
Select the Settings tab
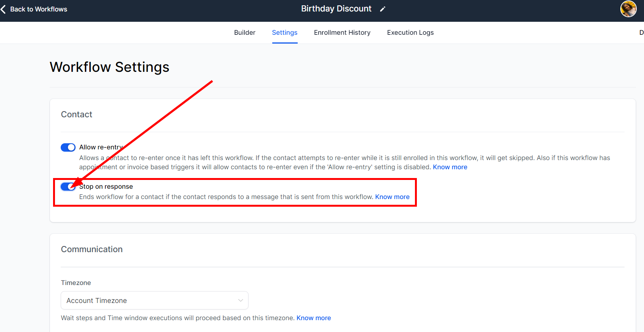[284, 32]
